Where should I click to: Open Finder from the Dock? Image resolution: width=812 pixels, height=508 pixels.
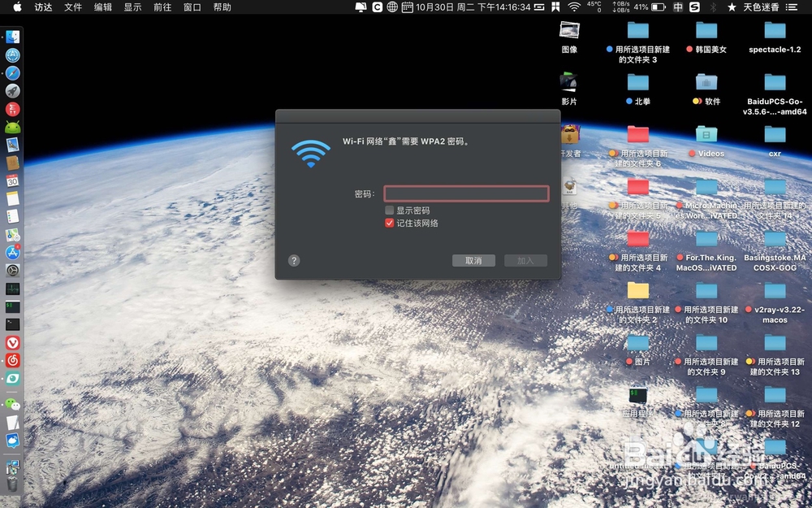[11, 36]
